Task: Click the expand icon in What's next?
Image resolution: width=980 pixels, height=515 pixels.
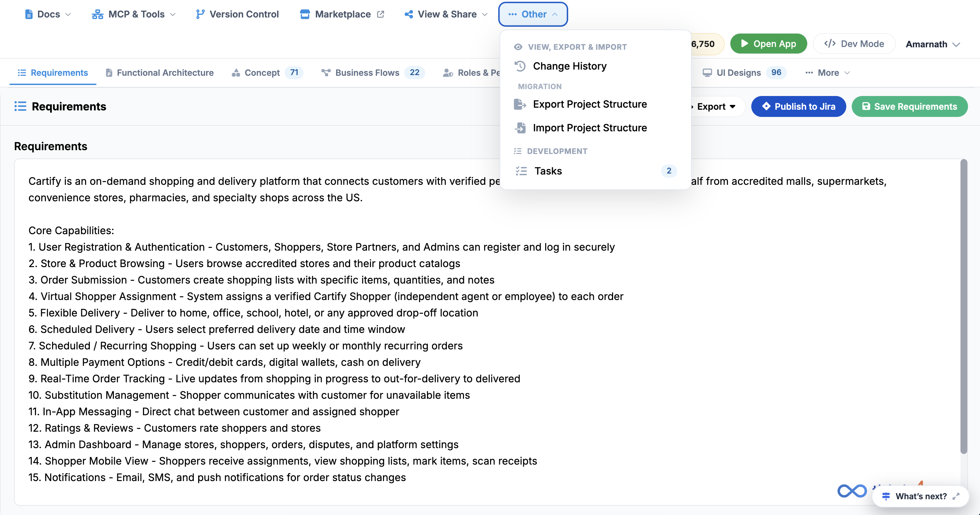Action: (956, 496)
